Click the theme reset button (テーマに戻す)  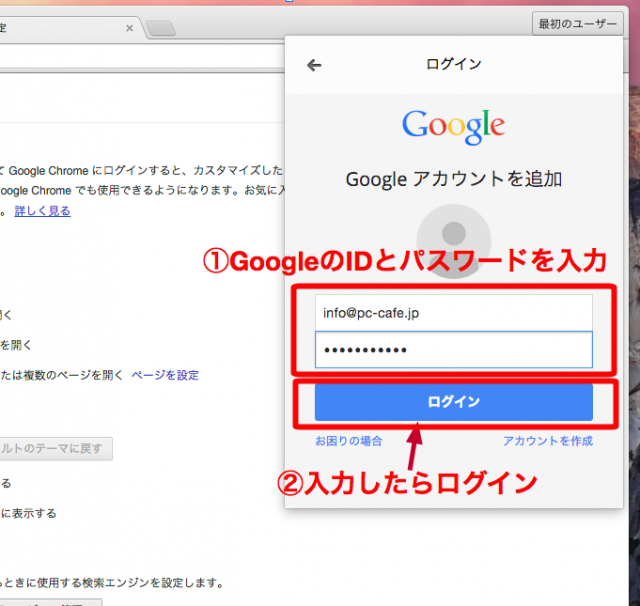56,448
